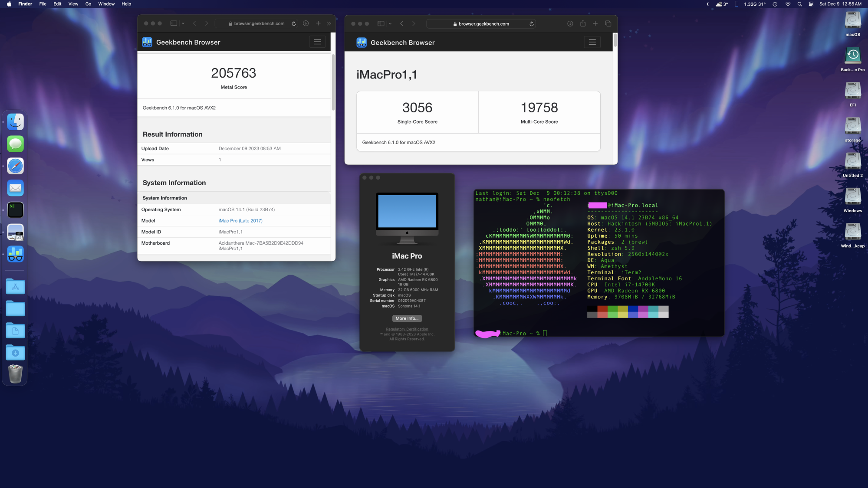Open Time Machine menu bar icon
Viewport: 868px width, 488px height.
775,4
